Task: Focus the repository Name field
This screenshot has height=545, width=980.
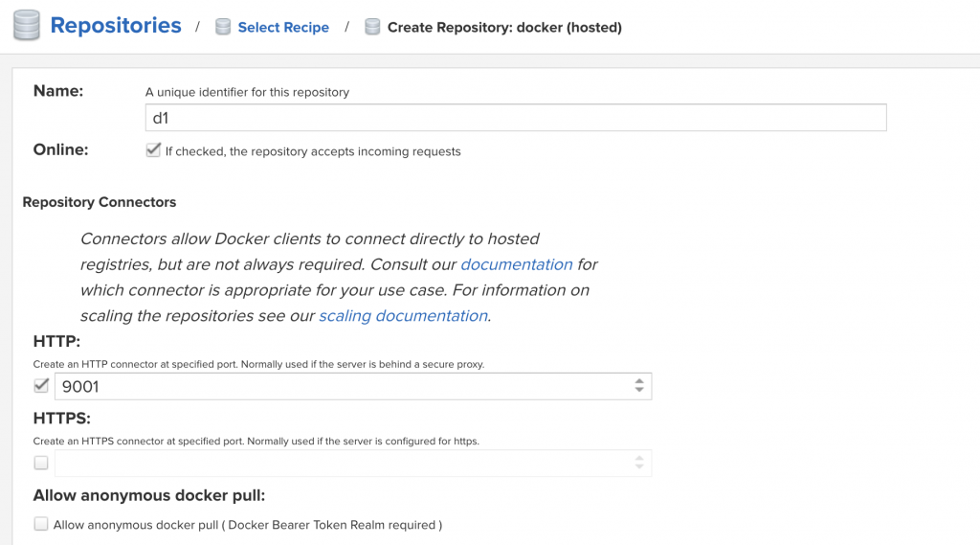Action: tap(516, 118)
